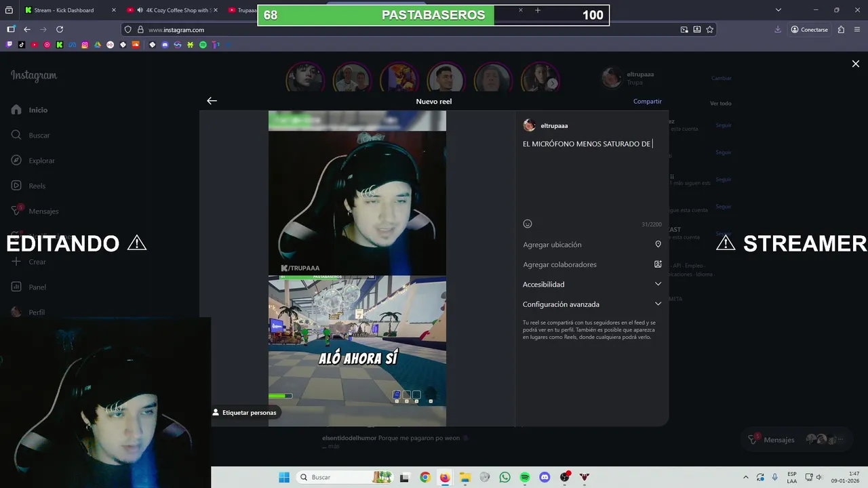868x488 pixels.
Task: Close the Kick Dashboard tab
Action: point(113,10)
